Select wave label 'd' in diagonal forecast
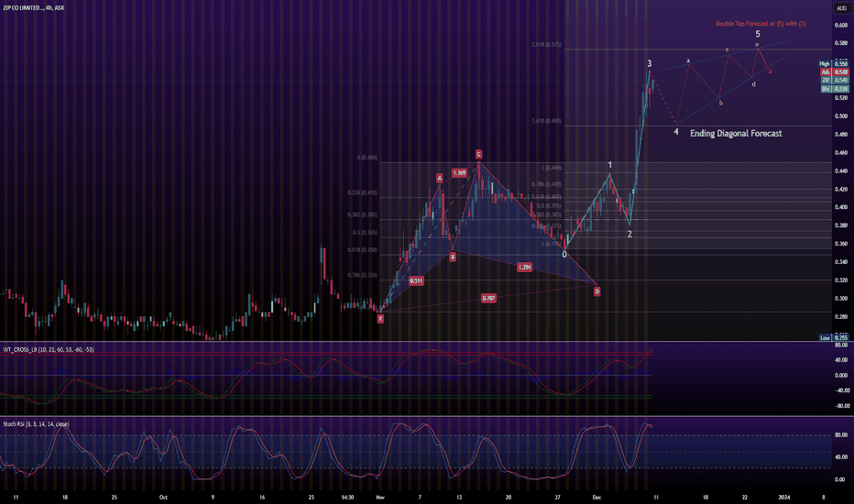 [754, 84]
